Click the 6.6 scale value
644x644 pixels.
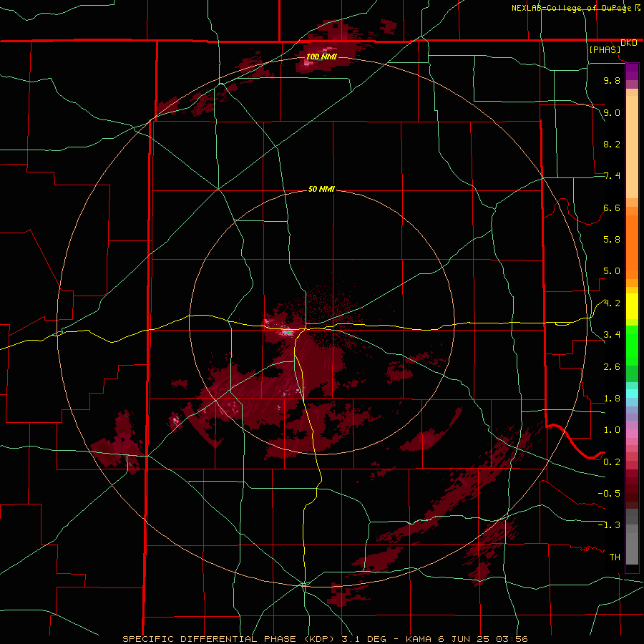[x=612, y=208]
